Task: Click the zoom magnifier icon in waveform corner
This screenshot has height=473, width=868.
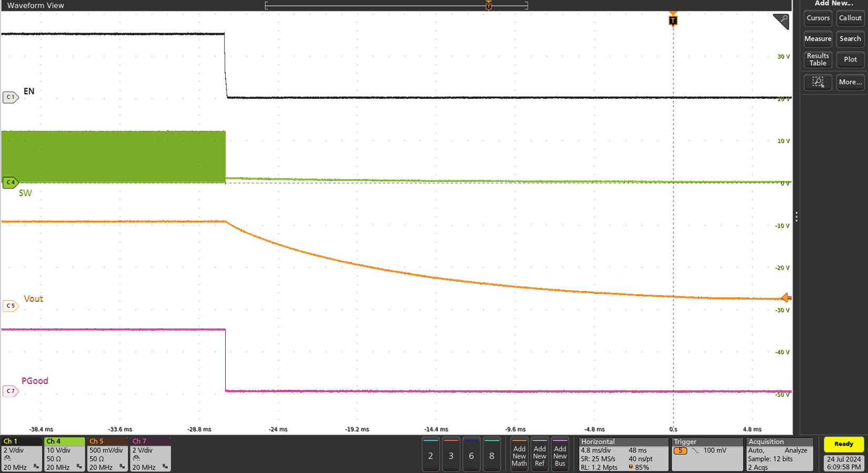Action: pyautogui.click(x=781, y=21)
